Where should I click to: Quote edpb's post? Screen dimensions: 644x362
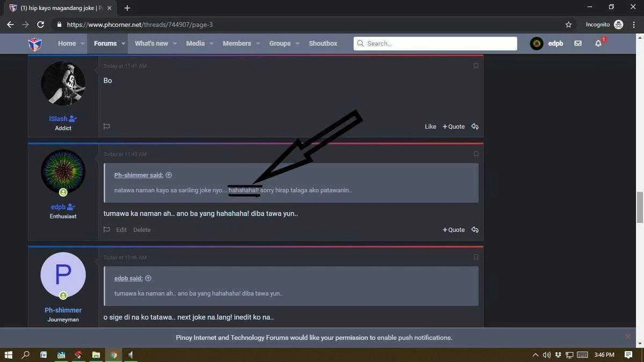tap(453, 230)
